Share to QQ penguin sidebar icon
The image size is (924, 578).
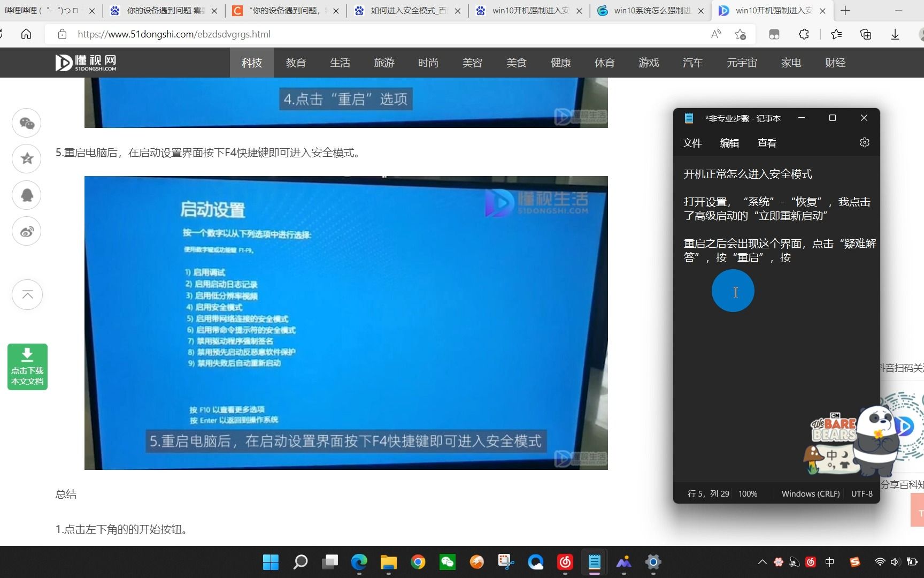coord(27,195)
